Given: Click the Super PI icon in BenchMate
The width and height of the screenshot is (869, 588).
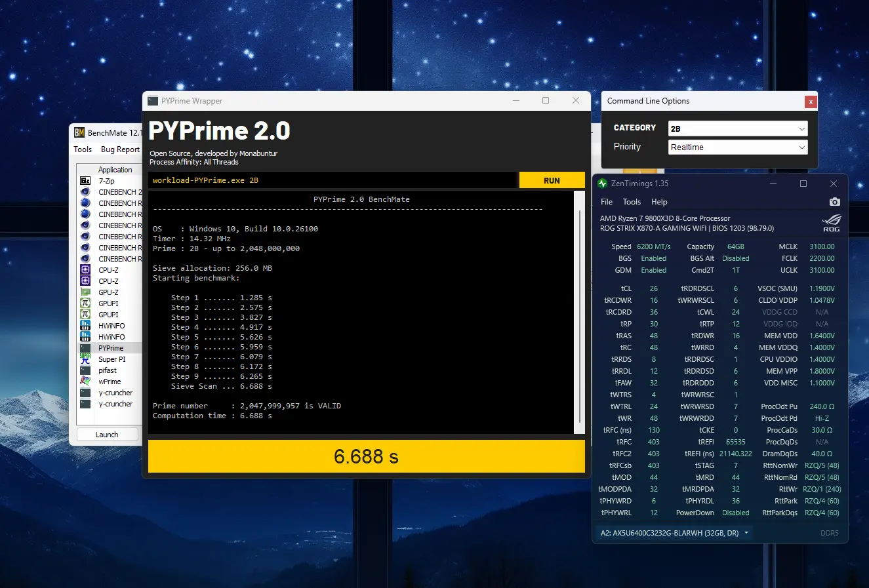Looking at the screenshot, I should (x=85, y=359).
